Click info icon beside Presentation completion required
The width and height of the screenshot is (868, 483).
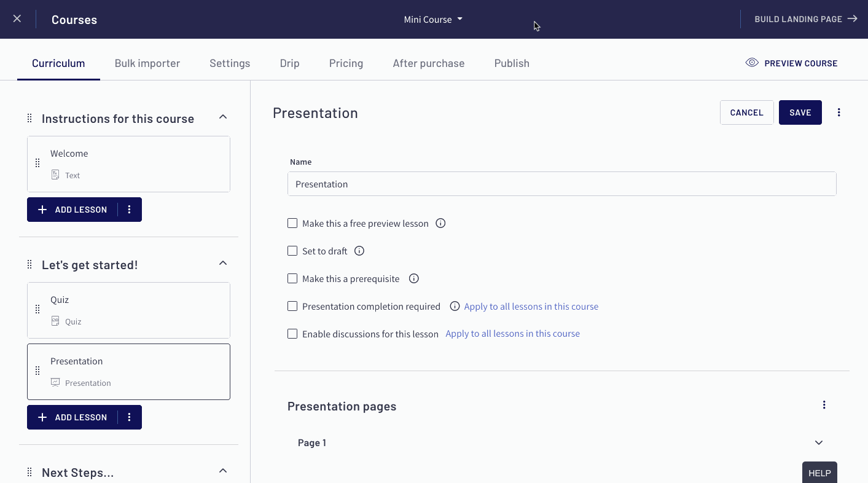click(455, 306)
